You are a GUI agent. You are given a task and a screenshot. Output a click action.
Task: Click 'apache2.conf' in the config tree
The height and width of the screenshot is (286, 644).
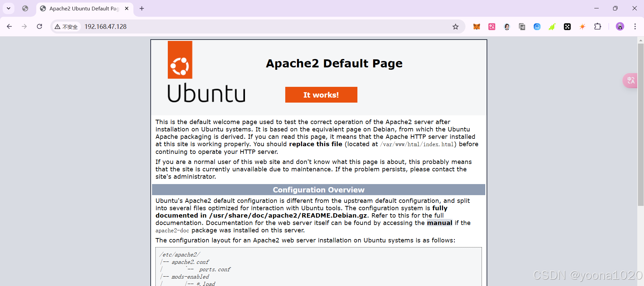(x=190, y=262)
